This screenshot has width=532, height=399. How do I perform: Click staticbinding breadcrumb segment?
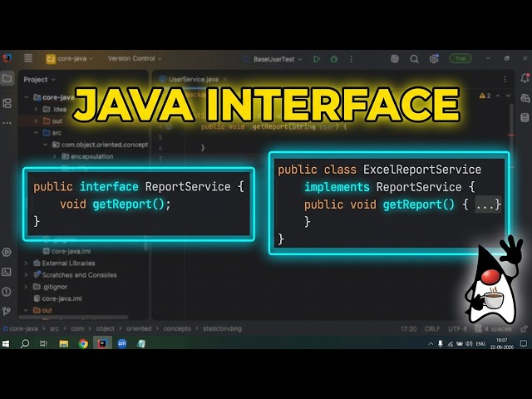pyautogui.click(x=222, y=328)
